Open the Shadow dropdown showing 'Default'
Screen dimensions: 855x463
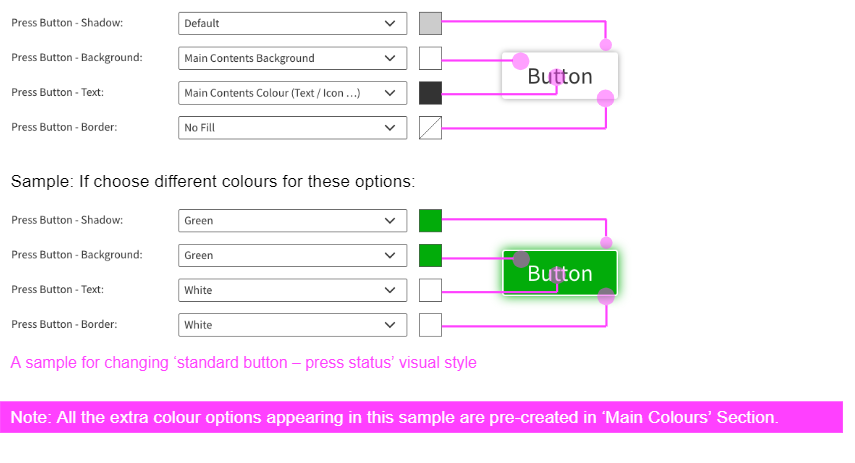click(292, 23)
